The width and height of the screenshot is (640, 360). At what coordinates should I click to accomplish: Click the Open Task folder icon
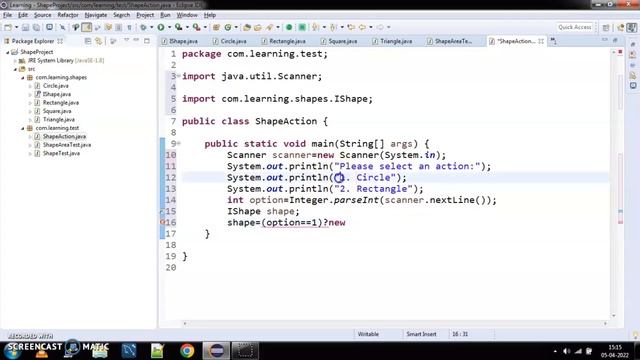[x=258, y=27]
